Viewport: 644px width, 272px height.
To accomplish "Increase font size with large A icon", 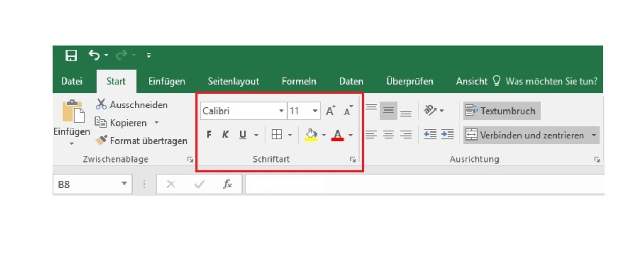I will [331, 111].
